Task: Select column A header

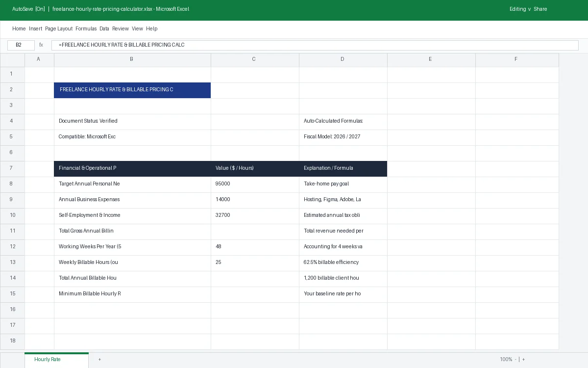Action: (x=39, y=59)
